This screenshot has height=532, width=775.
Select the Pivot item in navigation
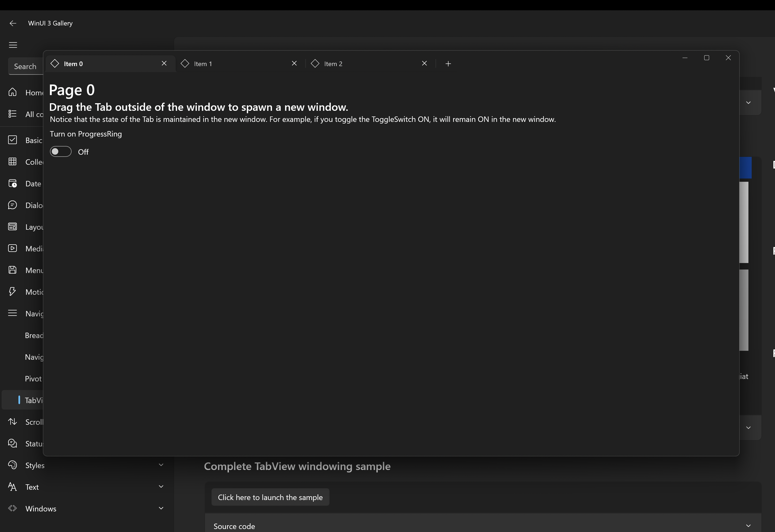pos(33,379)
